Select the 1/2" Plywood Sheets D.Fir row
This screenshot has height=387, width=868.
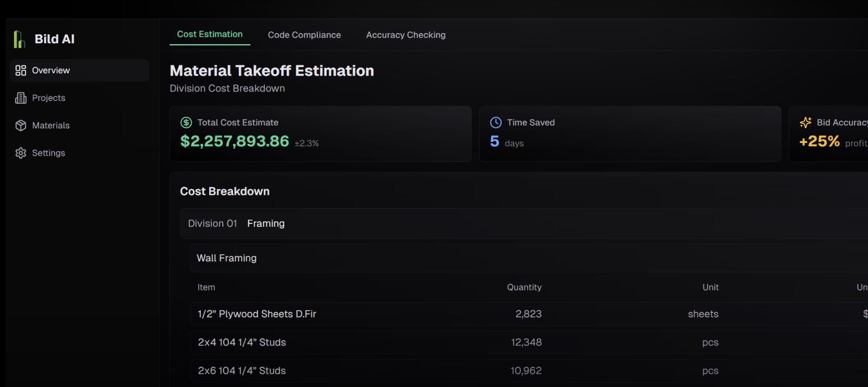pos(529,314)
